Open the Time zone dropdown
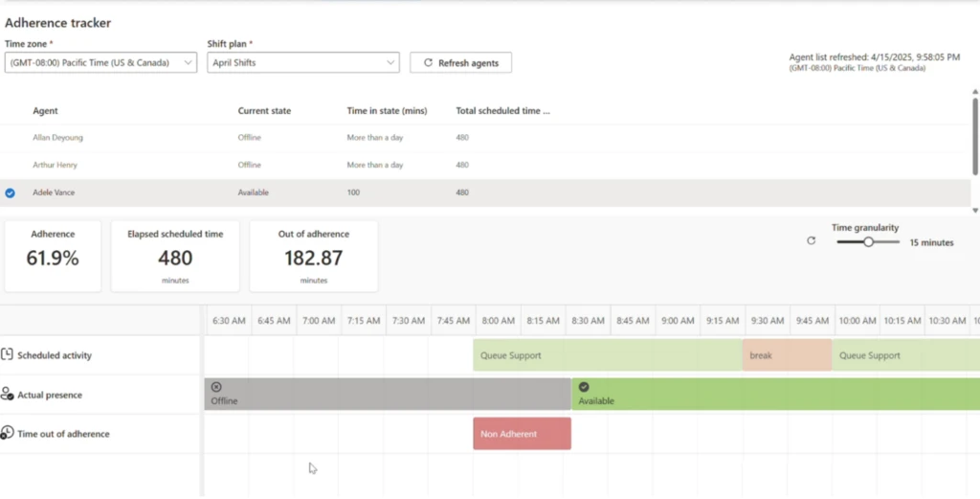Image resolution: width=980 pixels, height=499 pixels. tap(100, 63)
